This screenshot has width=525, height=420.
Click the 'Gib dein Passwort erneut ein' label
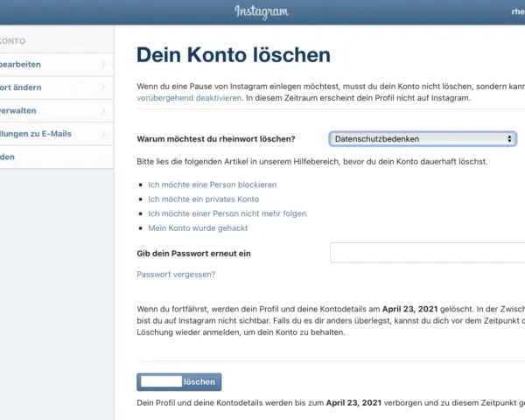tap(193, 254)
